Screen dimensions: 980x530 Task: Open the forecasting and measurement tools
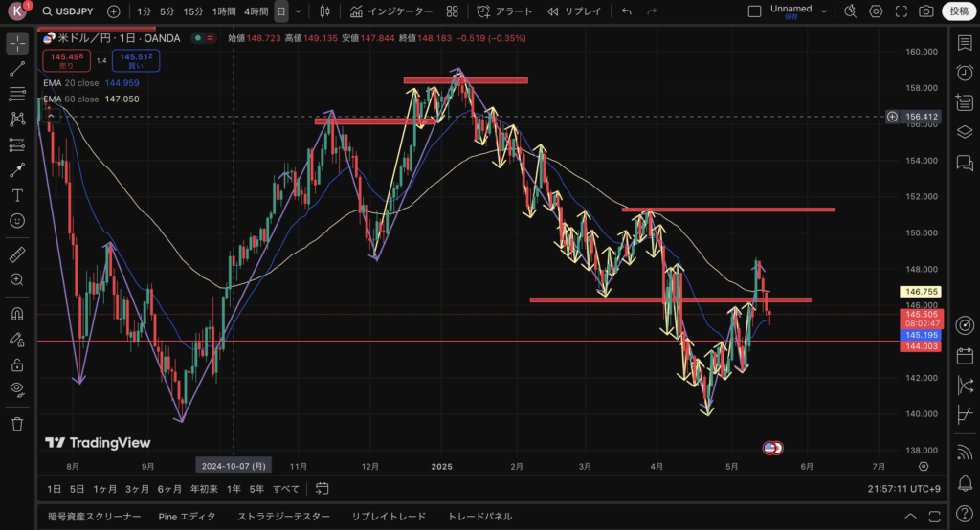tap(17, 145)
